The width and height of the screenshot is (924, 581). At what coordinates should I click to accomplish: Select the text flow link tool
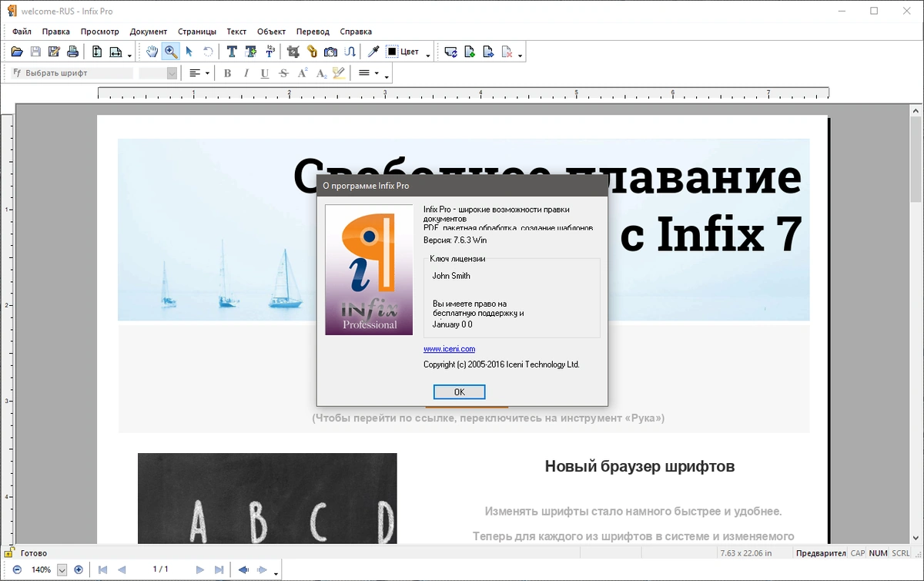pos(350,52)
